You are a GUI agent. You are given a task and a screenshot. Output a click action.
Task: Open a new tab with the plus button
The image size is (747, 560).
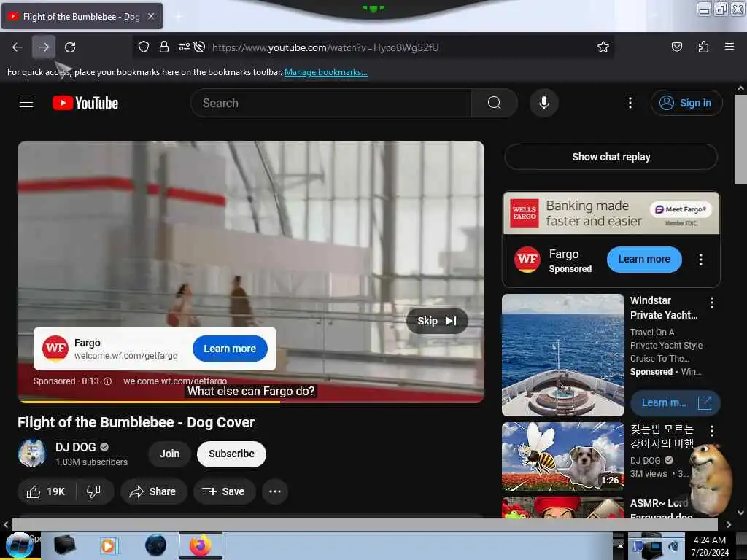179,16
